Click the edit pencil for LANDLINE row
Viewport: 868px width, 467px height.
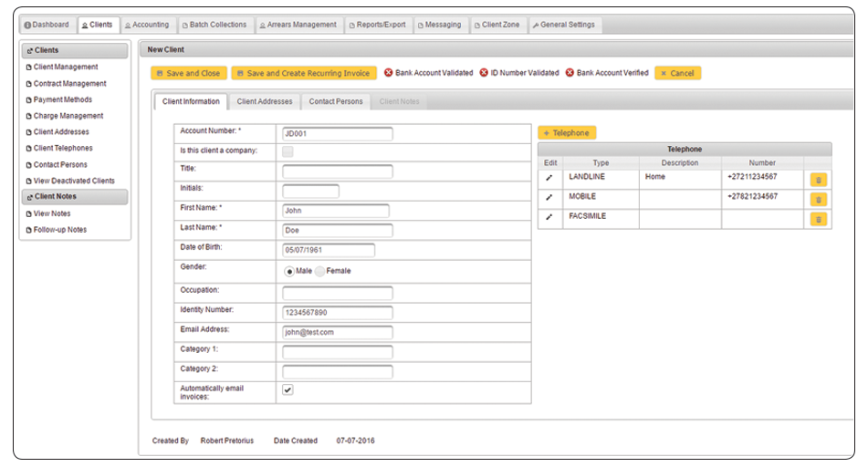(x=549, y=178)
